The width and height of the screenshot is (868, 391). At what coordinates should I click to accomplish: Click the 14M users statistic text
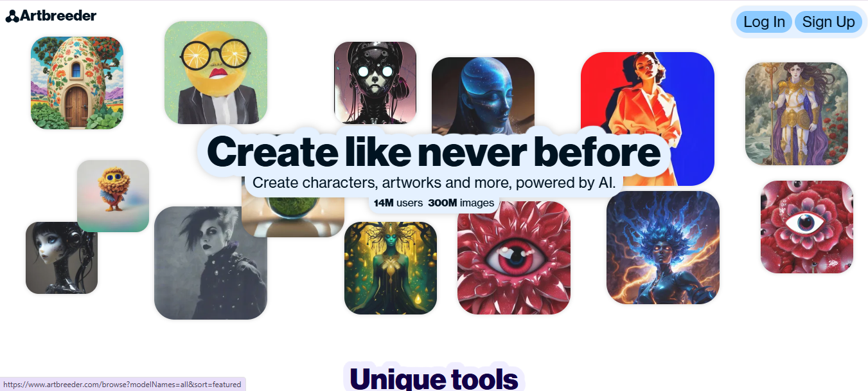pos(398,203)
